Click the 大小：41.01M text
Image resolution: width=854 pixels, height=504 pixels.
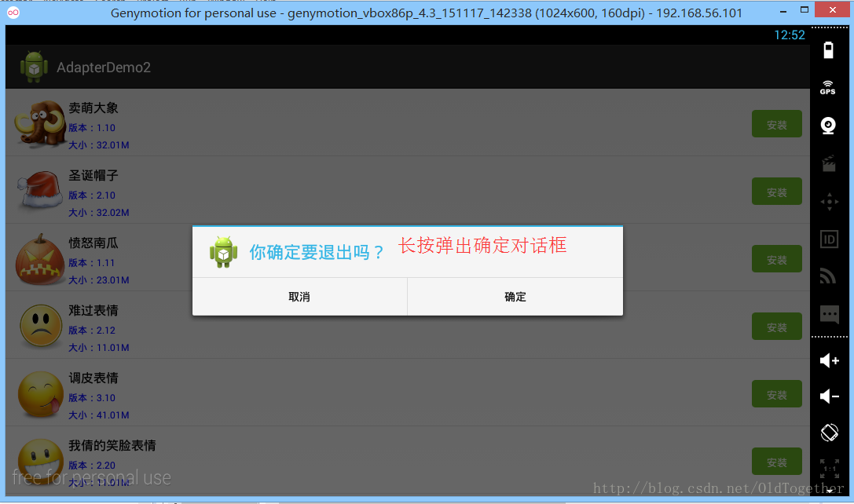point(98,415)
